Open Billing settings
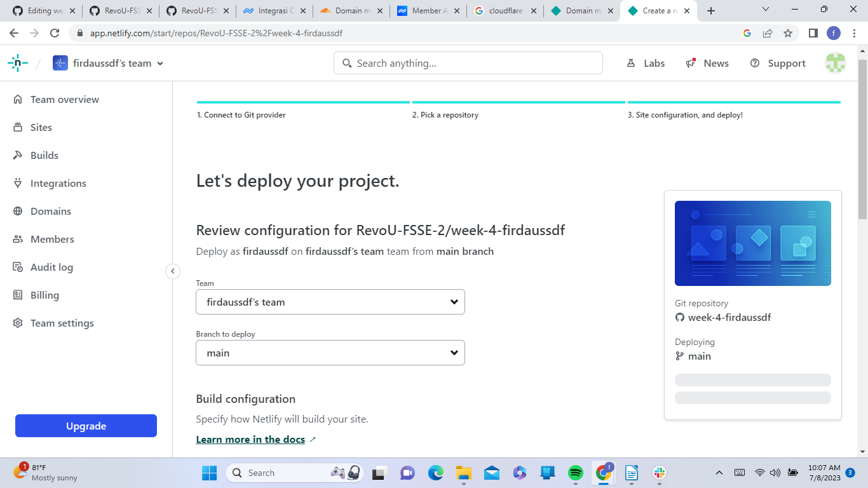This screenshot has height=488, width=868. pos(45,295)
